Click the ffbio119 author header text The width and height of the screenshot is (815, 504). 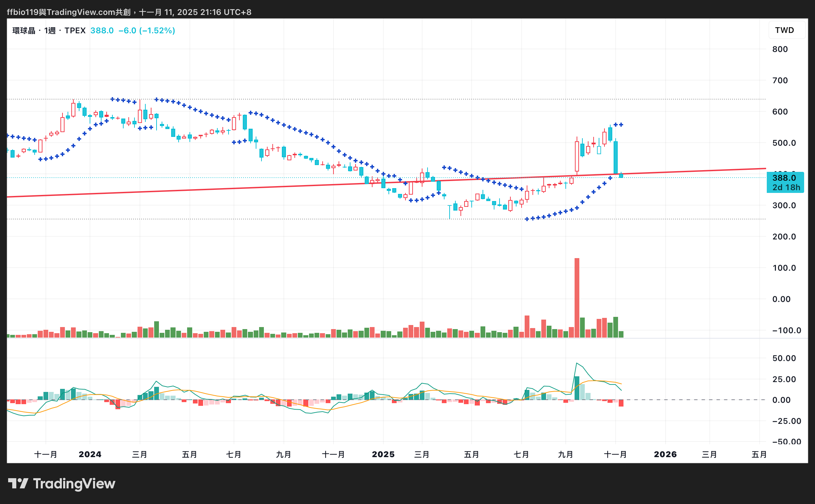(22, 12)
